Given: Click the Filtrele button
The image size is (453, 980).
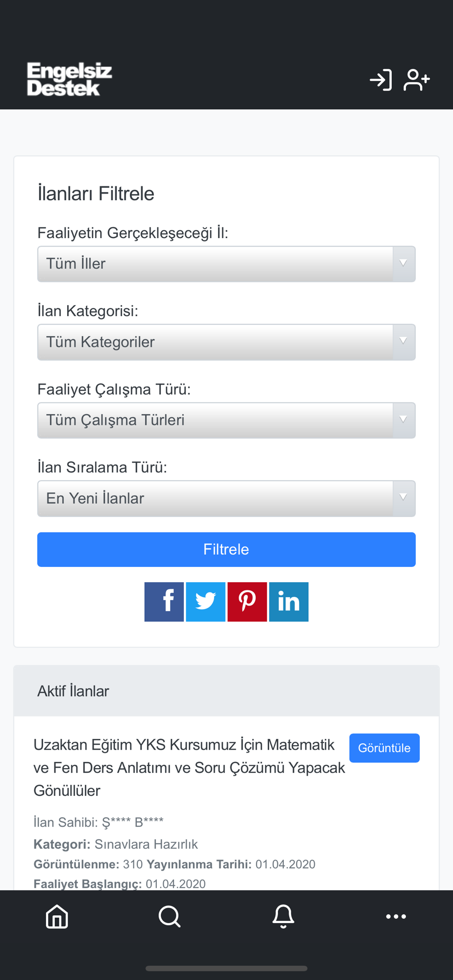Looking at the screenshot, I should point(226,549).
